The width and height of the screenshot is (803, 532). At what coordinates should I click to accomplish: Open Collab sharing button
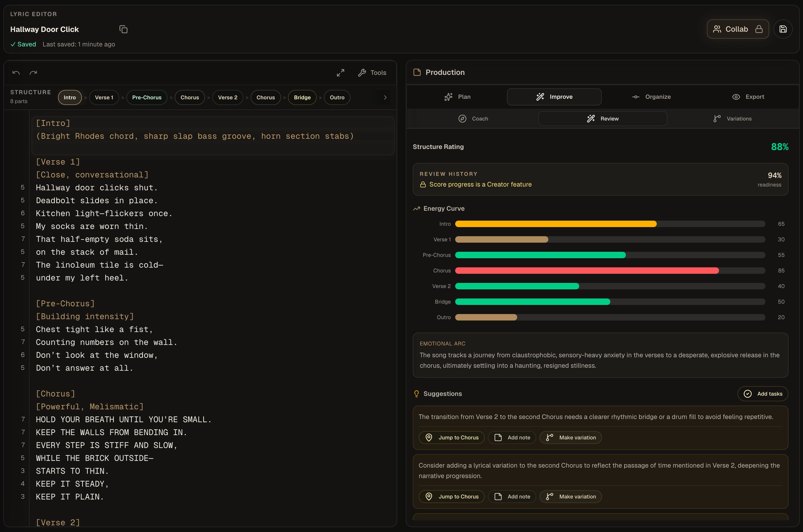pyautogui.click(x=738, y=29)
